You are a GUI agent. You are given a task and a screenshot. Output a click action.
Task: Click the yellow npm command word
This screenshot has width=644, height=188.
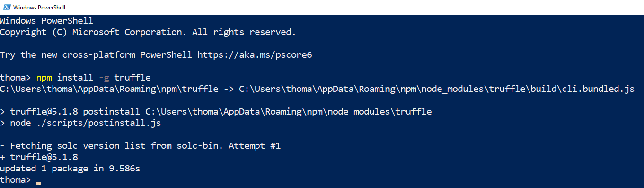pyautogui.click(x=44, y=78)
